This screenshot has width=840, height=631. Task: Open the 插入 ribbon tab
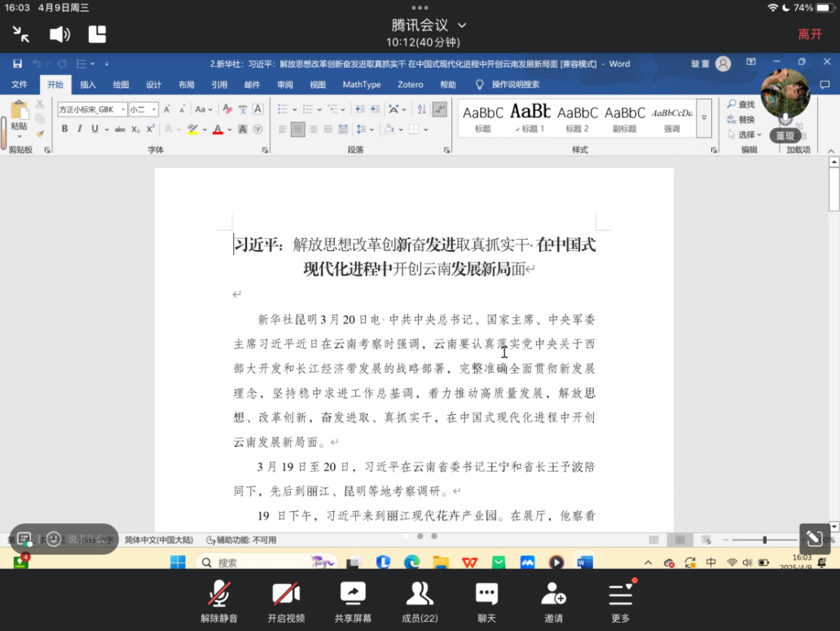[88, 85]
